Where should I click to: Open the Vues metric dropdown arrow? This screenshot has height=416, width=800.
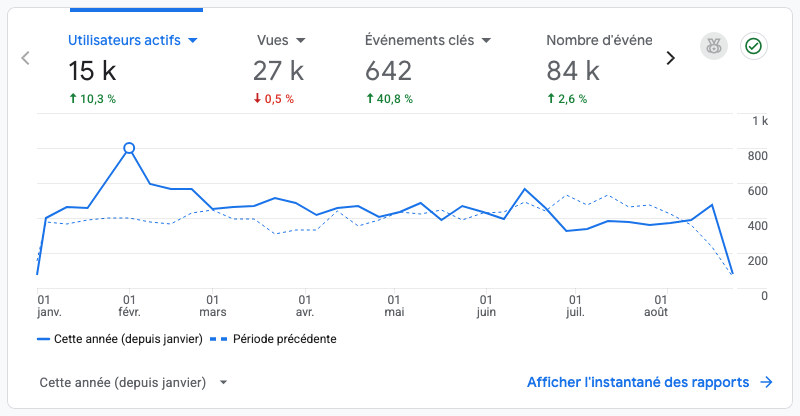[x=301, y=40]
